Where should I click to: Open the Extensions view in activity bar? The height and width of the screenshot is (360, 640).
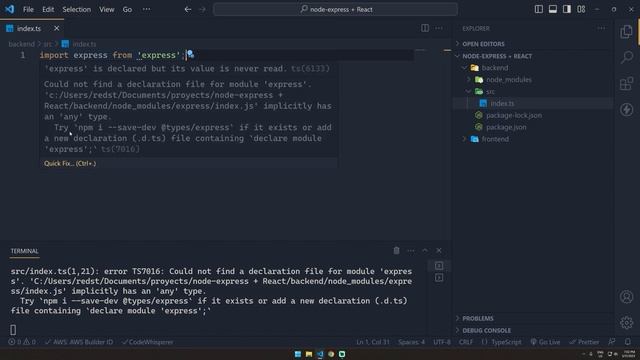(x=626, y=84)
